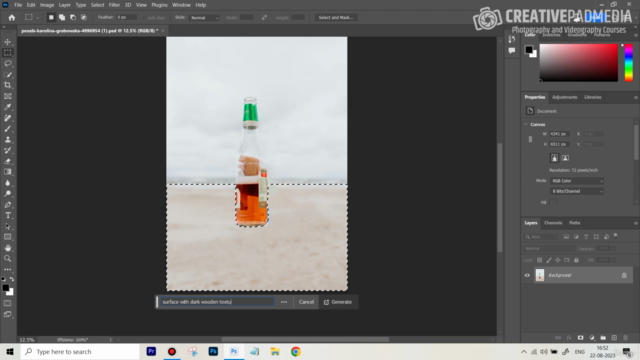Switch to the Channels tab
Image resolution: width=640 pixels, height=360 pixels.
click(x=553, y=223)
